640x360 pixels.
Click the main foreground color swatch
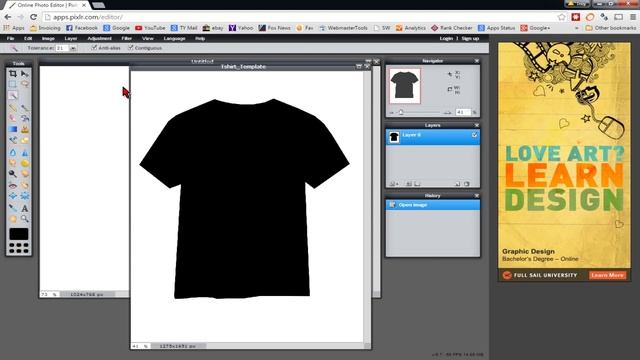pos(19,234)
